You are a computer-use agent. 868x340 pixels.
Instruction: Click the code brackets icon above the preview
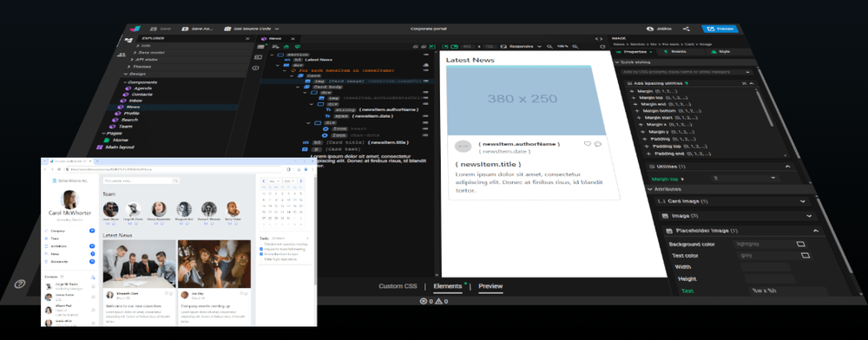[x=598, y=39]
